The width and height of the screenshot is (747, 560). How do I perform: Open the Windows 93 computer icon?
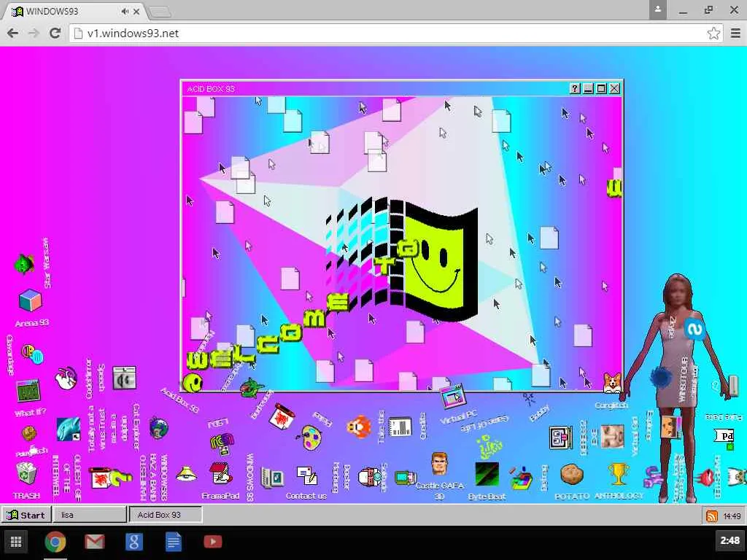click(x=272, y=478)
